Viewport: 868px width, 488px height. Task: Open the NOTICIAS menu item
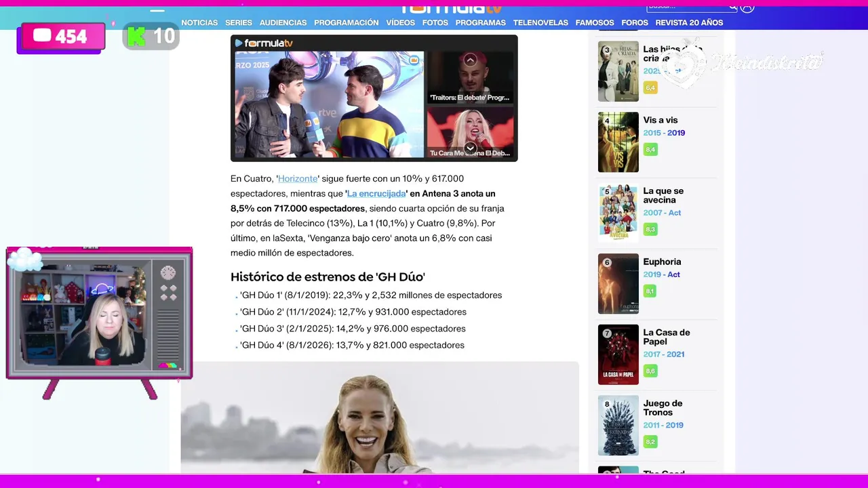pos(199,22)
